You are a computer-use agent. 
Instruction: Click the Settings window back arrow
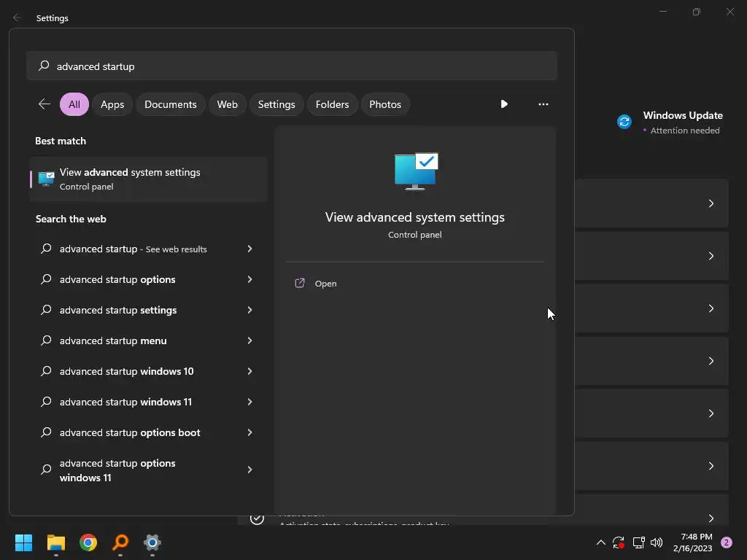(17, 17)
